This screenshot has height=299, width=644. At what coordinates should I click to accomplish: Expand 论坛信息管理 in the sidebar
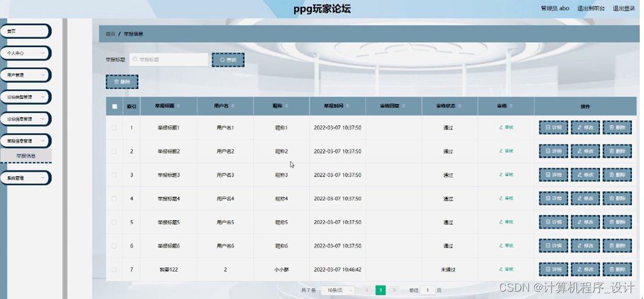(x=26, y=119)
